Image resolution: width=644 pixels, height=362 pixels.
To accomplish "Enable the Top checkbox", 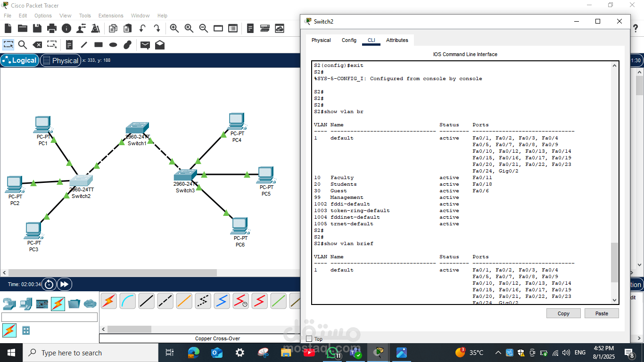I will [x=309, y=339].
